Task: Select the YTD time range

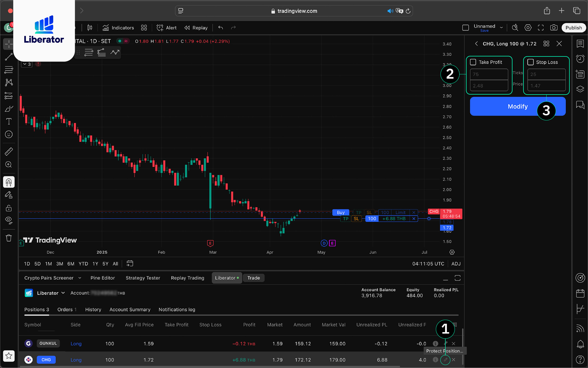Action: click(83, 264)
